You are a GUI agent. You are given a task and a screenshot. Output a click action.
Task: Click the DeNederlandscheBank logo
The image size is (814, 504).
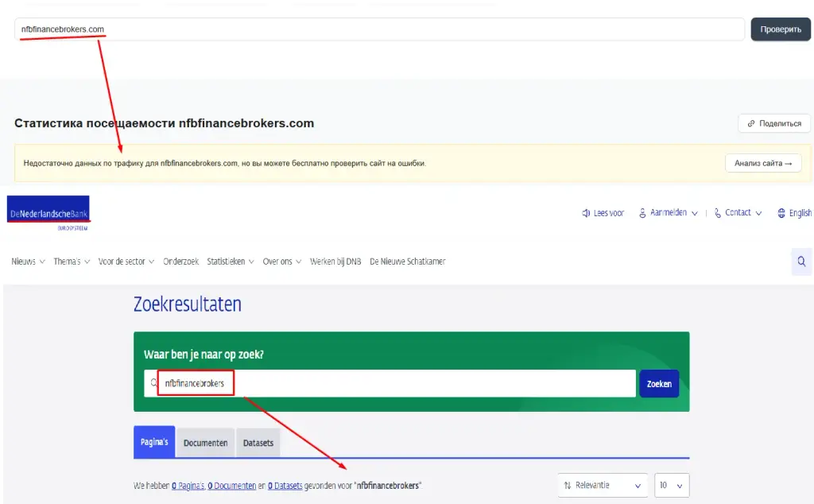tap(48, 213)
